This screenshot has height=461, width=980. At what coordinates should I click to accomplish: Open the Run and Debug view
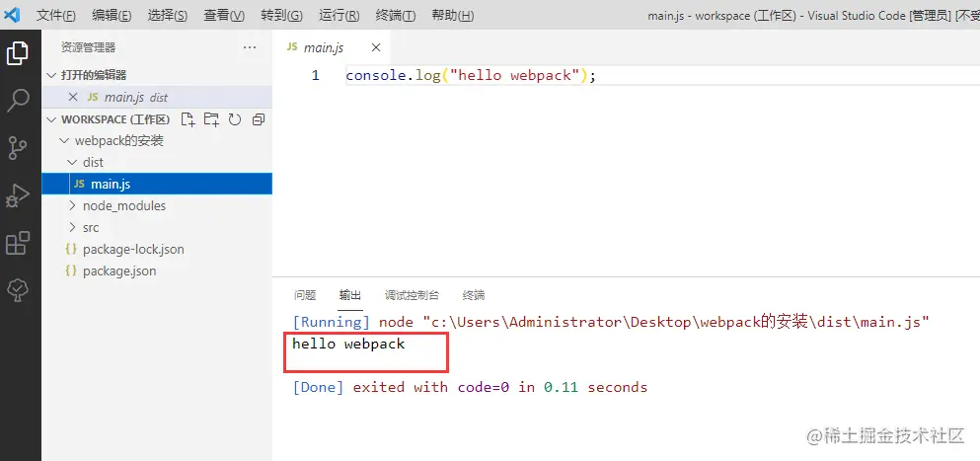point(18,195)
